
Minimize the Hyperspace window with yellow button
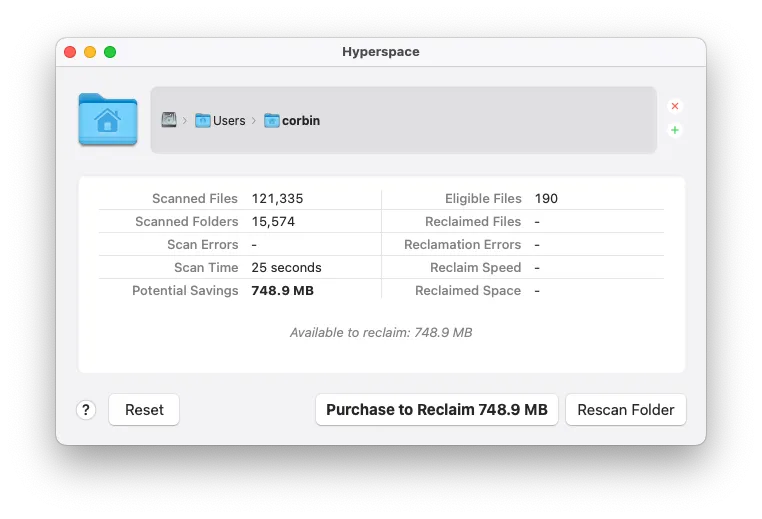(x=90, y=52)
